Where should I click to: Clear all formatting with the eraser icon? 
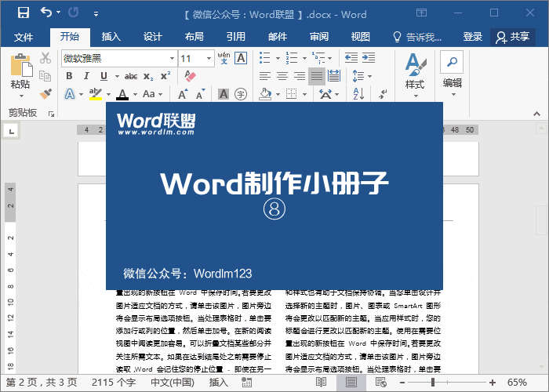[190, 76]
